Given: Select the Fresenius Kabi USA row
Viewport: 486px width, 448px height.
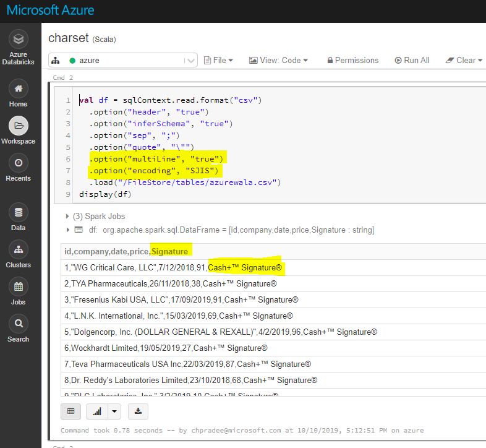Looking at the screenshot, I should point(273,299).
